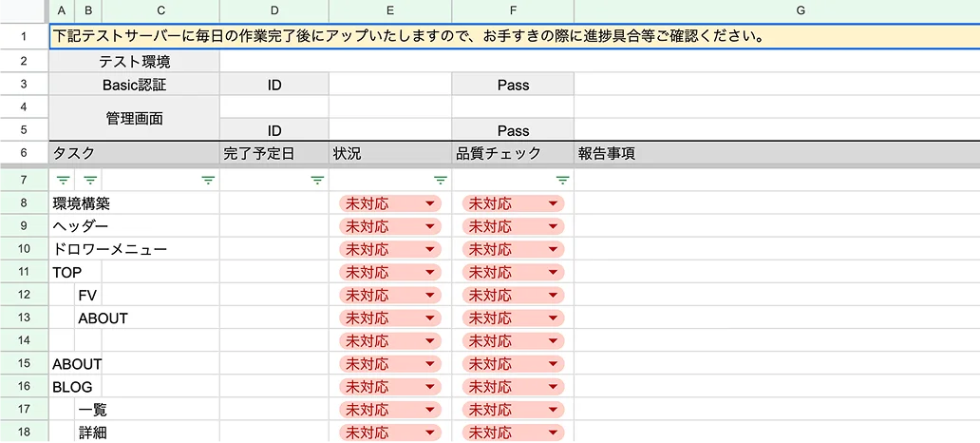
Task: Select the column D header
Action: [274, 10]
